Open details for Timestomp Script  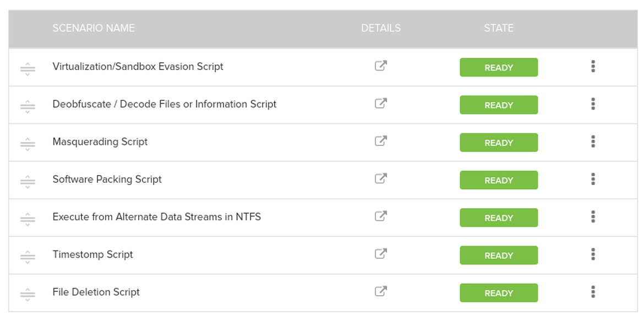(x=380, y=254)
